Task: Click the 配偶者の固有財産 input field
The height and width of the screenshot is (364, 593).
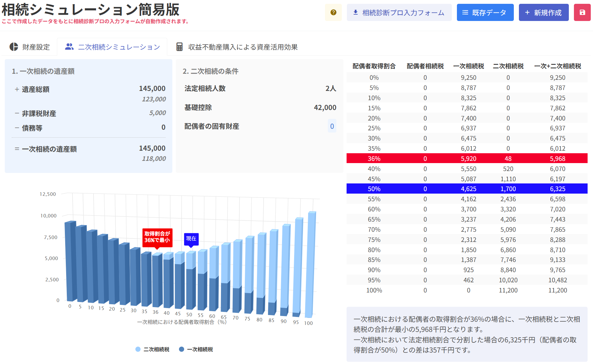Action: coord(332,126)
